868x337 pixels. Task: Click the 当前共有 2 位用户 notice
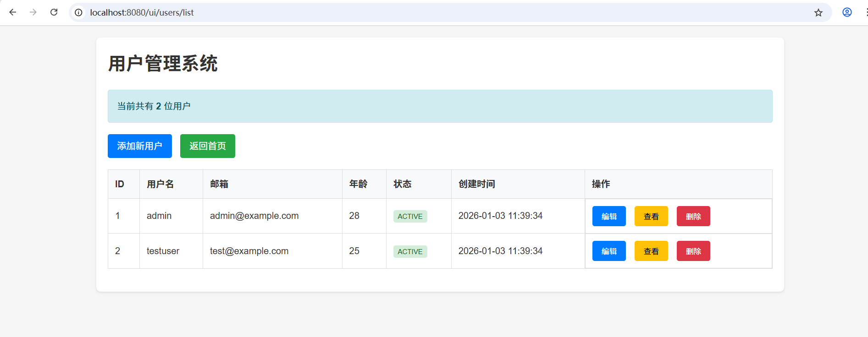click(x=440, y=106)
